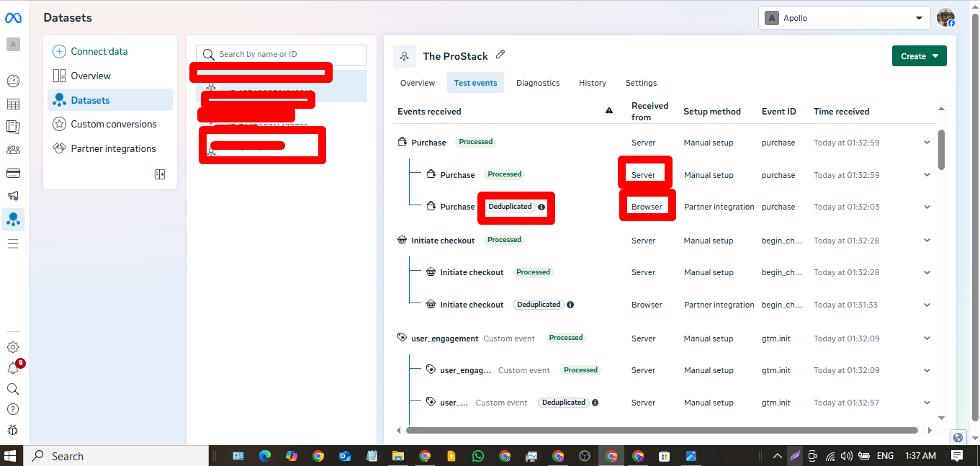
Task: Click the info icon beside the Deduplicated badge
Action: click(x=541, y=207)
